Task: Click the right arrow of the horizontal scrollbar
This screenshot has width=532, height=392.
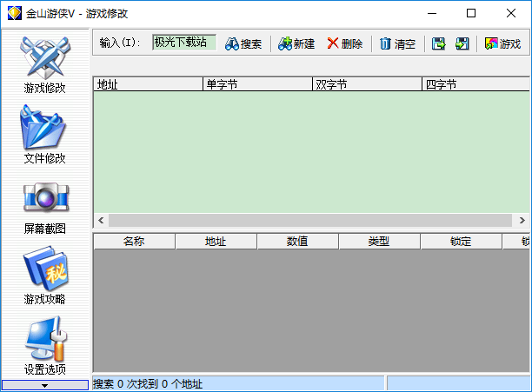Action: coord(522,221)
